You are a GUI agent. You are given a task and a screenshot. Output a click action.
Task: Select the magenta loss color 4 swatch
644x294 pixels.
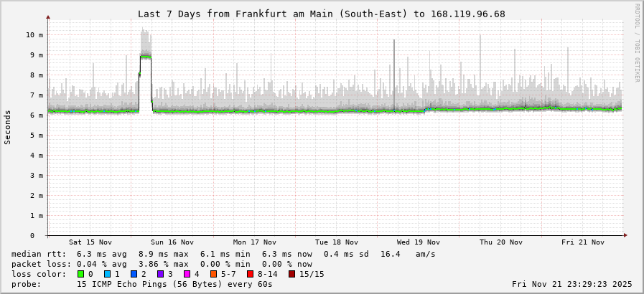click(x=187, y=274)
